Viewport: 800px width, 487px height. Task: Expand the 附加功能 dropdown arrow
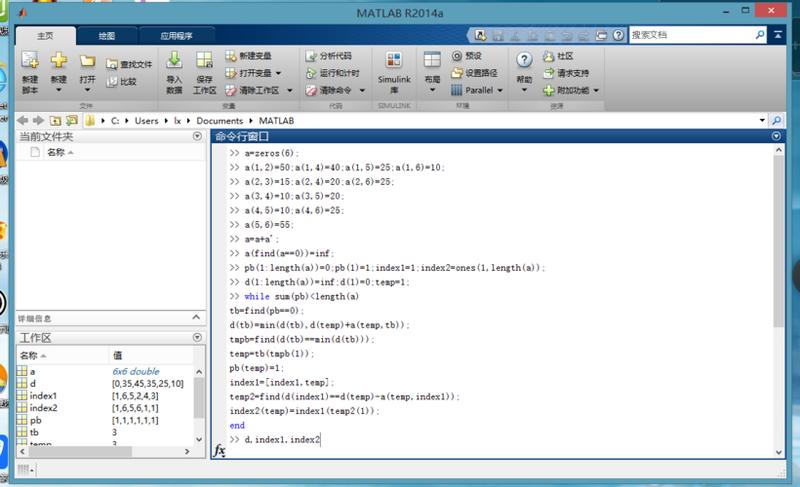[x=596, y=90]
